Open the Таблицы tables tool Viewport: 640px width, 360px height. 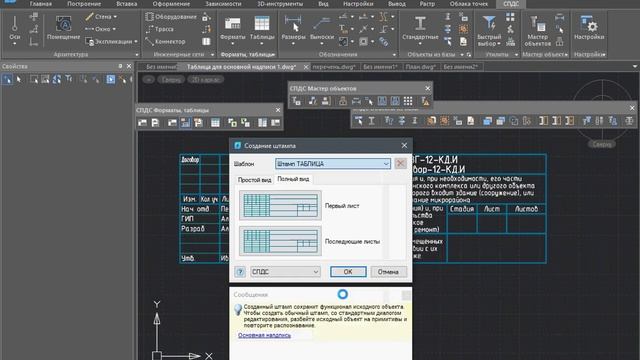click(262, 29)
